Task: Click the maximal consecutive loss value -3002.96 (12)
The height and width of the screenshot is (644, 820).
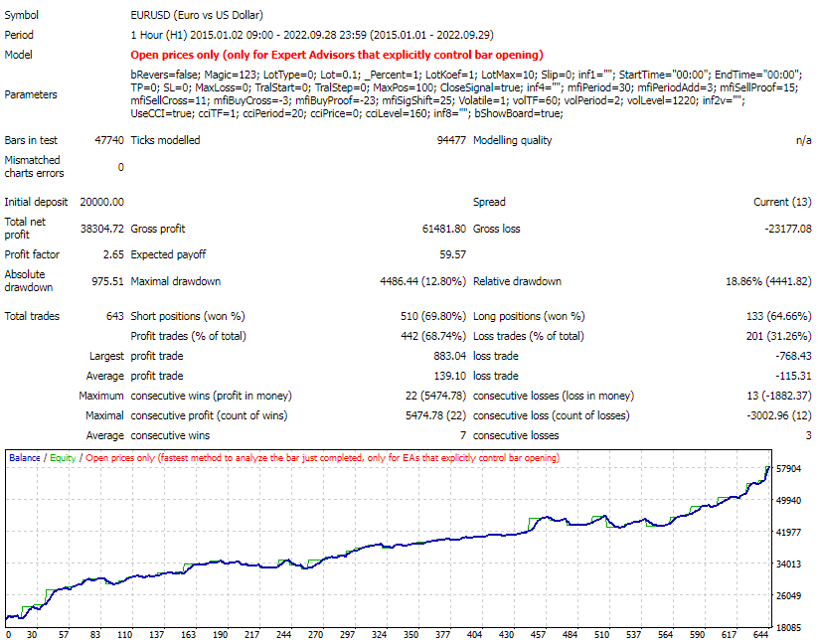Action: (x=779, y=415)
